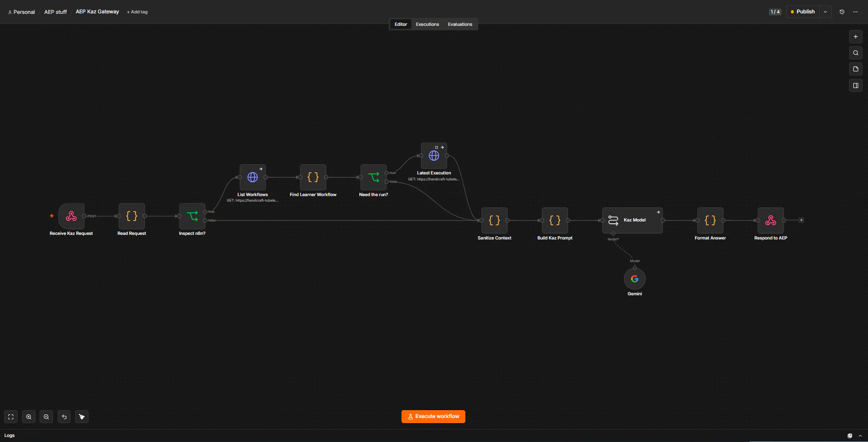Select the Need the run? IF node

[x=373, y=177]
